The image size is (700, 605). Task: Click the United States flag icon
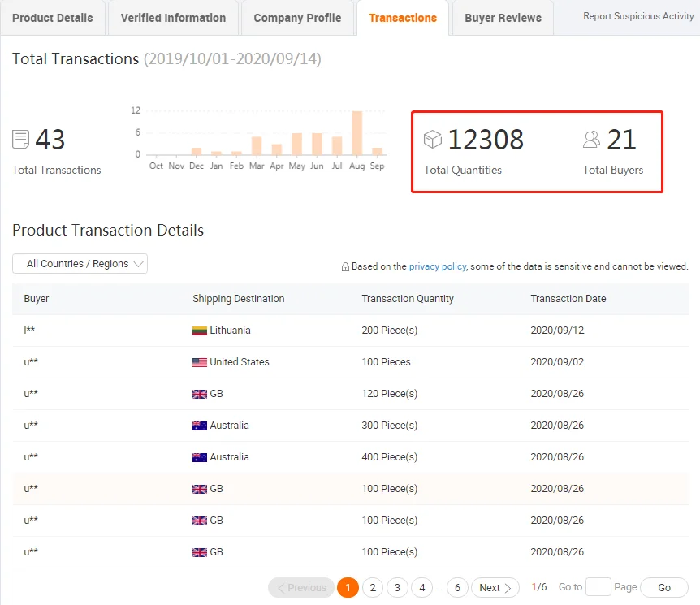pos(200,362)
